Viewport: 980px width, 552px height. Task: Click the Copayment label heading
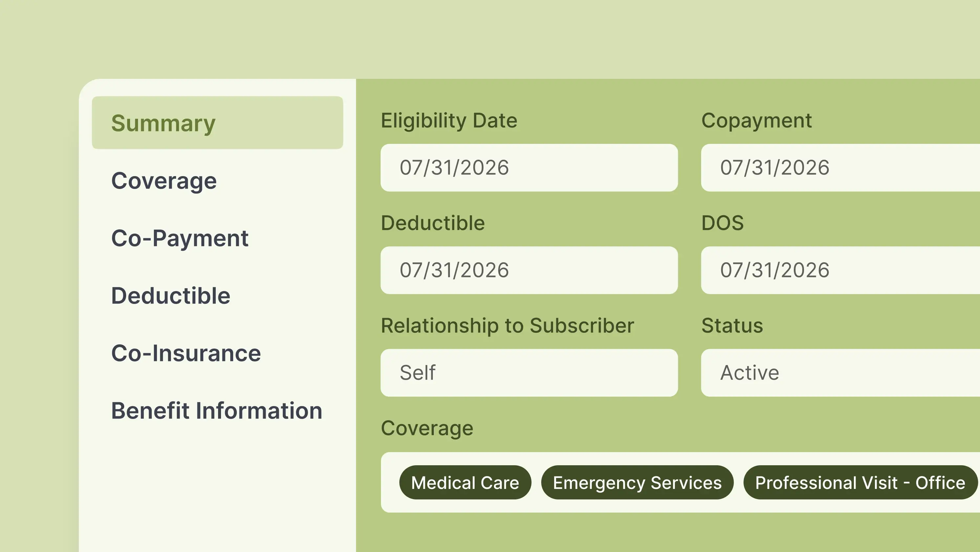[756, 120]
